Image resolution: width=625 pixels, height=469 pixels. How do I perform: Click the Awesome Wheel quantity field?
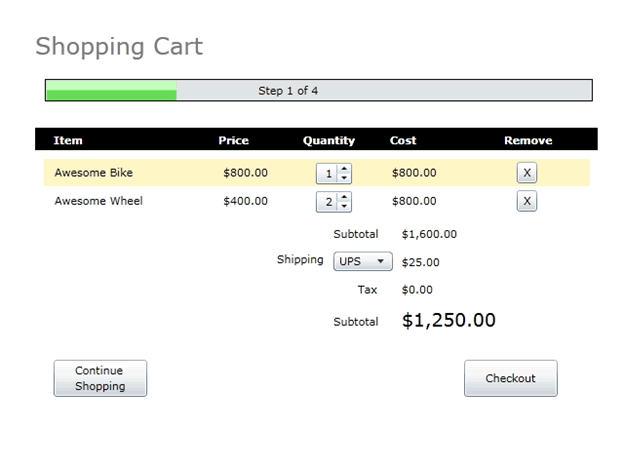(327, 202)
